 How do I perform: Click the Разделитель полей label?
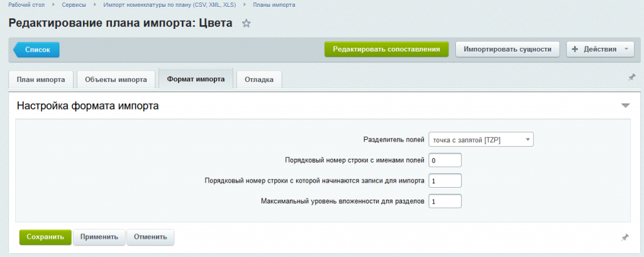tap(394, 139)
